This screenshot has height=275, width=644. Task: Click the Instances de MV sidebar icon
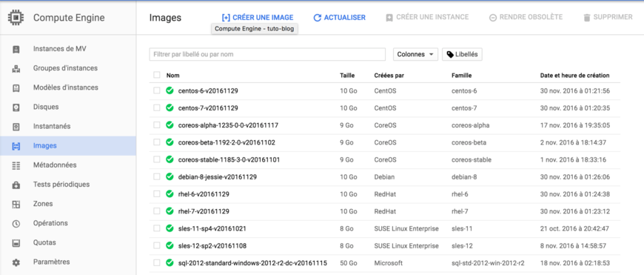point(16,50)
